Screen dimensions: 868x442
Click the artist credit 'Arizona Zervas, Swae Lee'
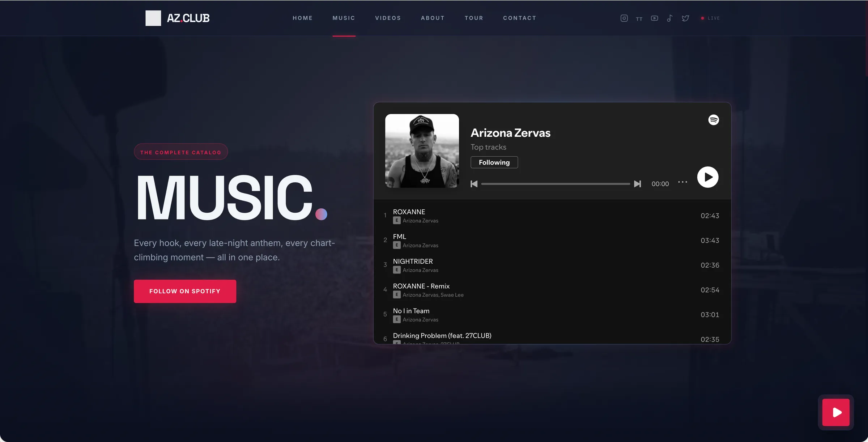point(433,295)
